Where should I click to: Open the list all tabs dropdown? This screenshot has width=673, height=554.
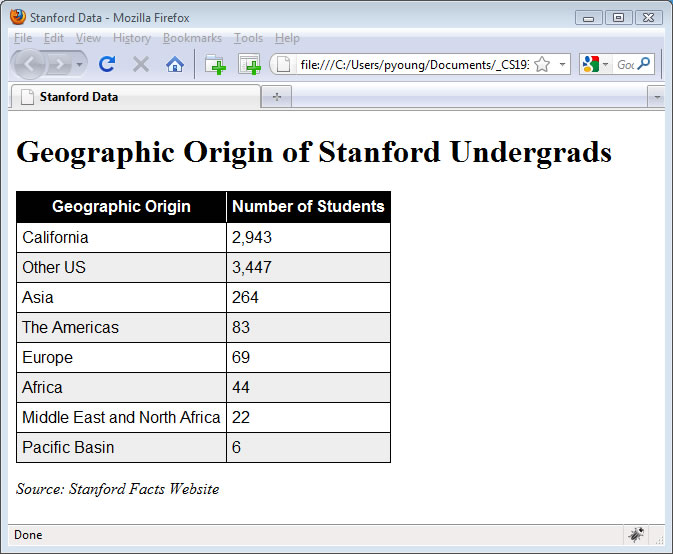657,97
